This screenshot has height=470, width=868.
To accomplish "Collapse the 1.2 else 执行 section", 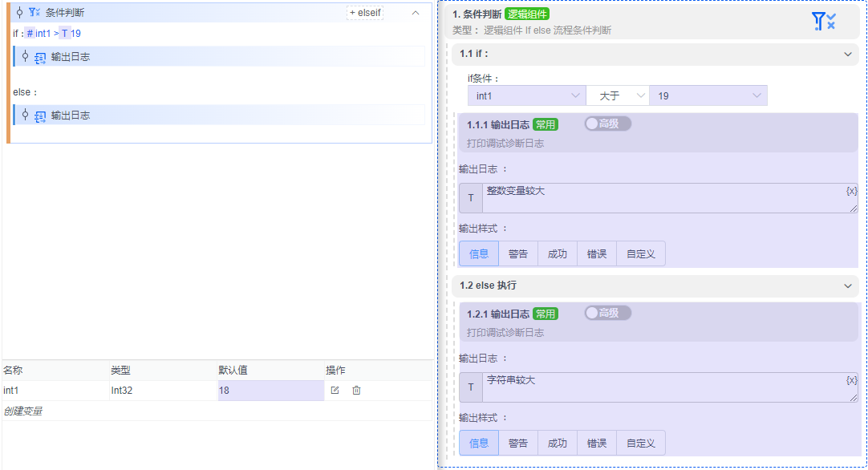I will click(848, 286).
